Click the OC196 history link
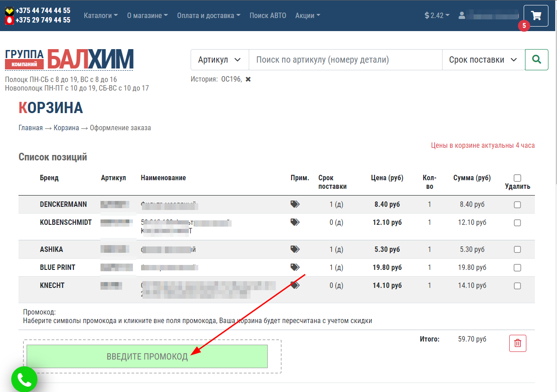This screenshot has height=392, width=557. pos(231,79)
